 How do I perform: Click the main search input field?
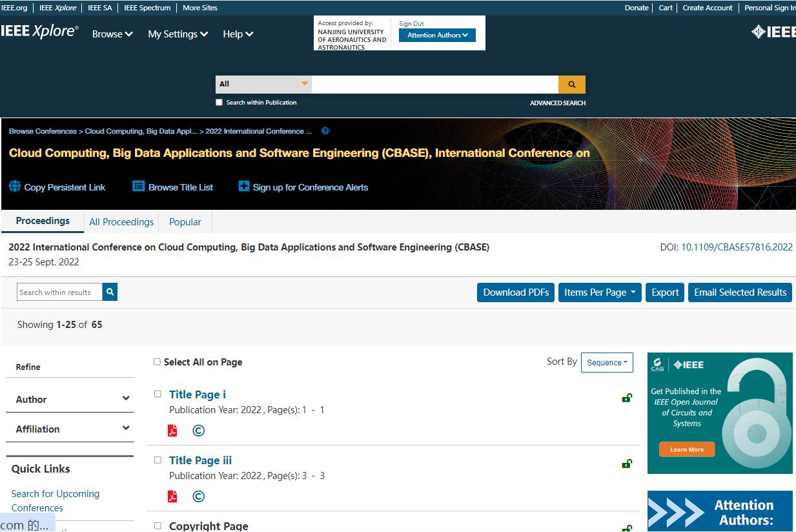(x=435, y=85)
